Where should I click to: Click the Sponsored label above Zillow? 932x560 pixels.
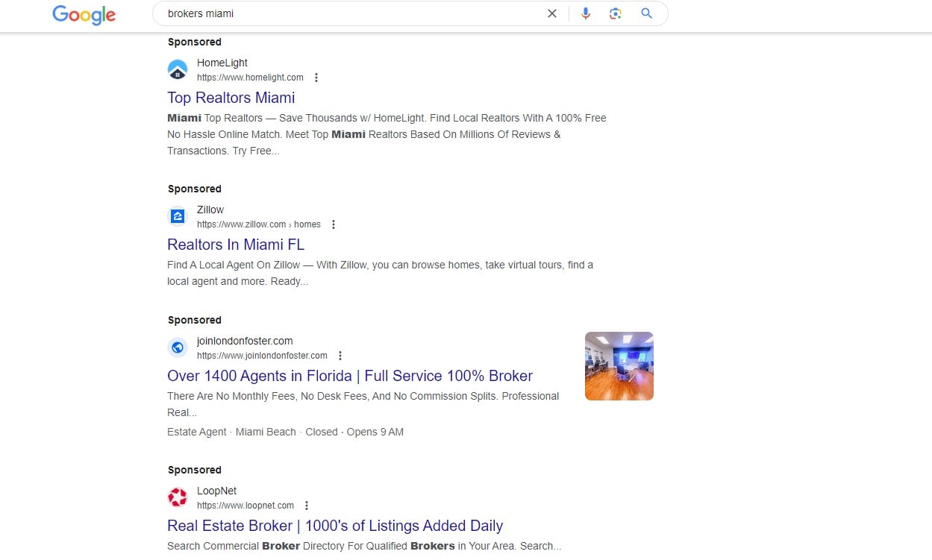click(x=195, y=189)
